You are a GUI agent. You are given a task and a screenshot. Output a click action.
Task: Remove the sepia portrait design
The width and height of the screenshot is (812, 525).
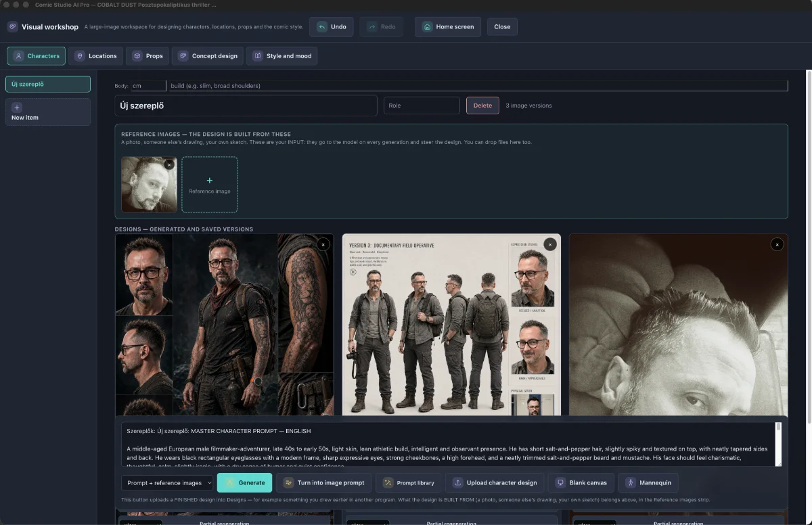click(777, 244)
